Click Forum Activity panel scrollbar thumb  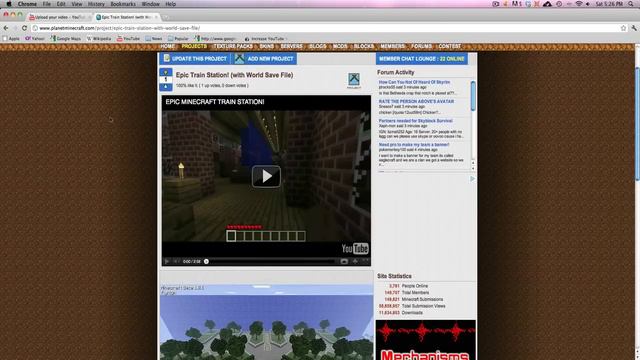[473, 96]
